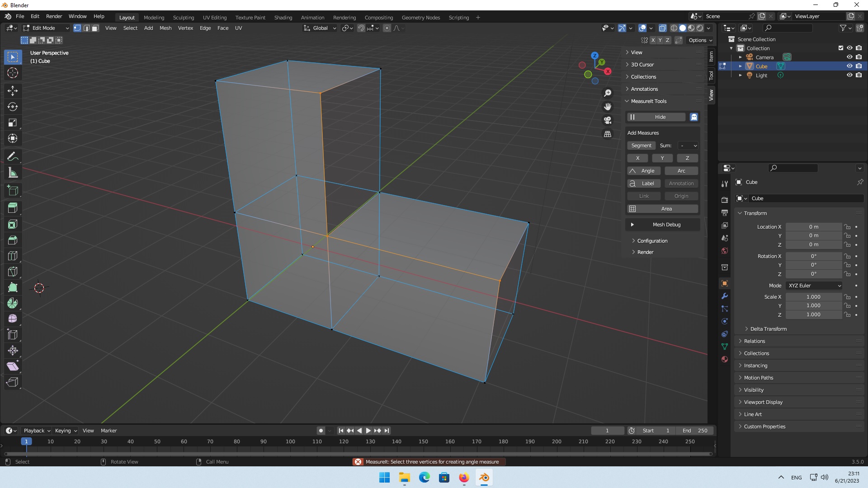The height and width of the screenshot is (488, 868).
Task: Toggle Camera render visibility icon
Action: [x=859, y=57]
